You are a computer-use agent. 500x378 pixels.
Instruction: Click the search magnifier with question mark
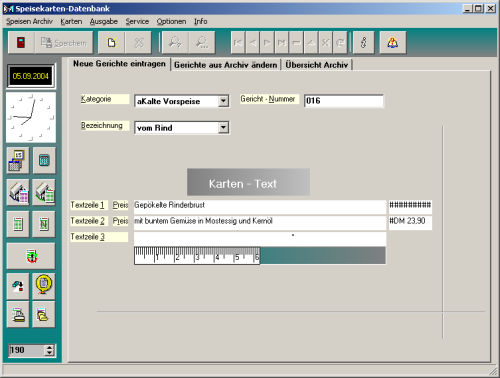pyautogui.click(x=175, y=43)
